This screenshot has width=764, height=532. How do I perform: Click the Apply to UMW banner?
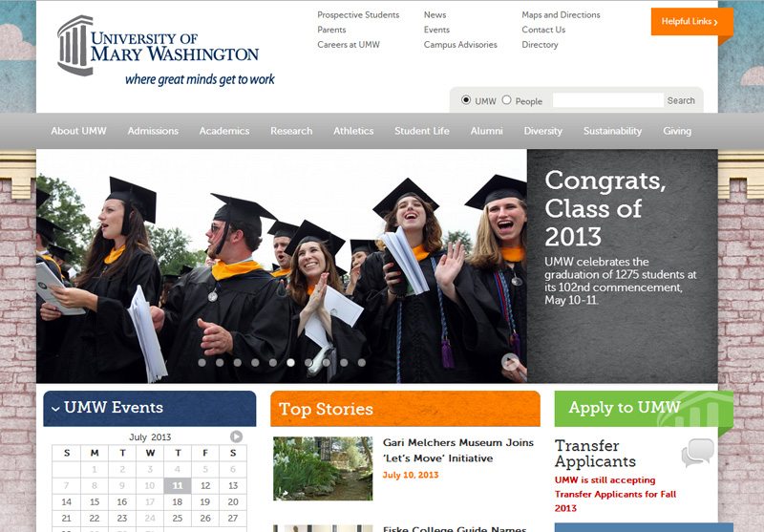pos(644,409)
